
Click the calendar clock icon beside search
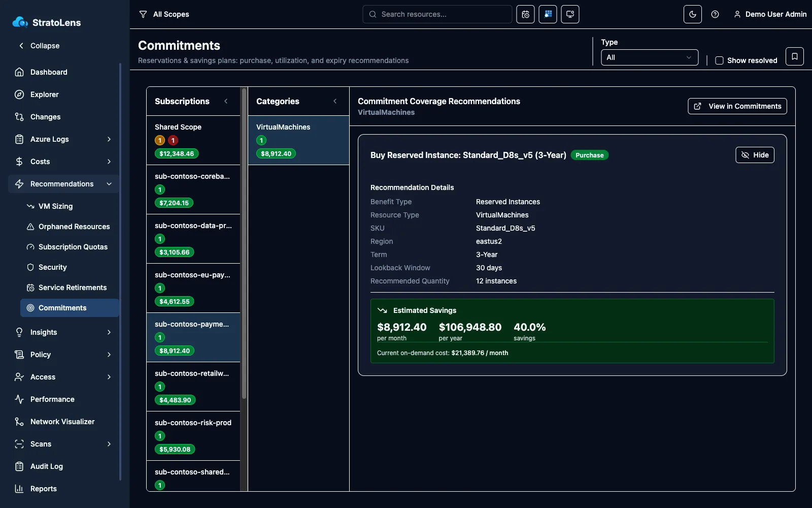(x=525, y=14)
